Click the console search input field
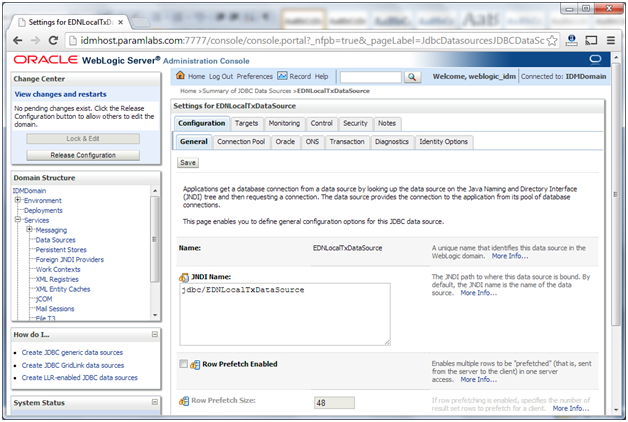The width and height of the screenshot is (628, 422). click(x=371, y=77)
